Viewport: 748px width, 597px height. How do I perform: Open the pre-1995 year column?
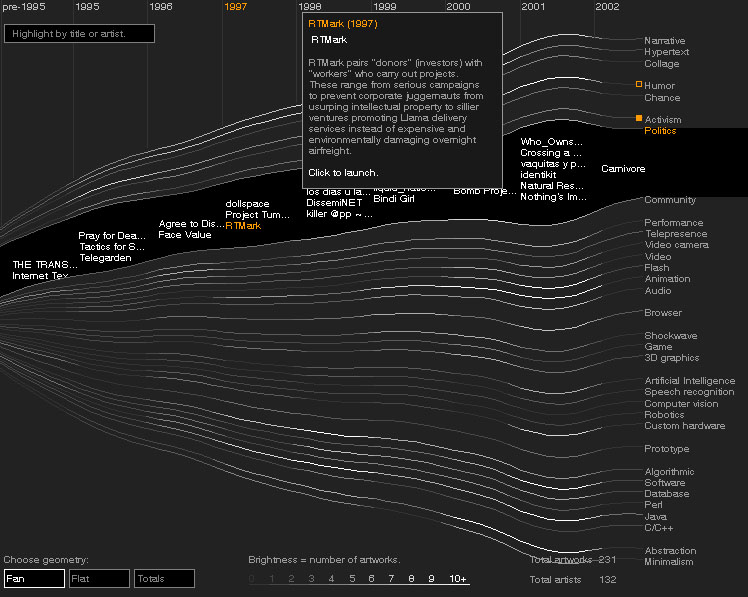[23, 7]
